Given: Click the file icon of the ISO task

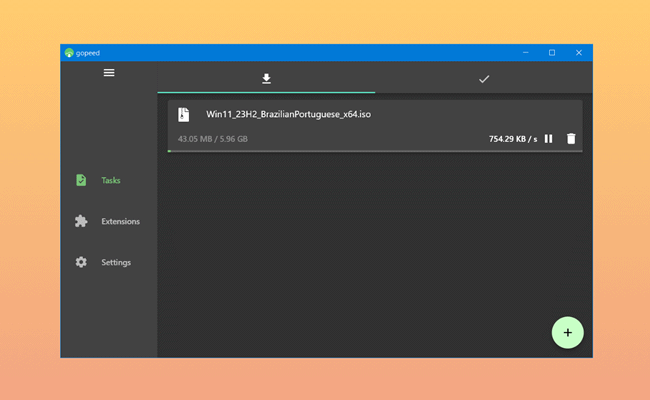Looking at the screenshot, I should pyautogui.click(x=184, y=114).
